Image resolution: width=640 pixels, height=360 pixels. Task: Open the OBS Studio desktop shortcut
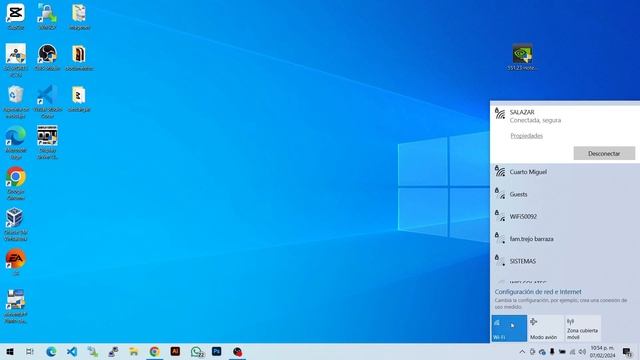pyautogui.click(x=47, y=57)
